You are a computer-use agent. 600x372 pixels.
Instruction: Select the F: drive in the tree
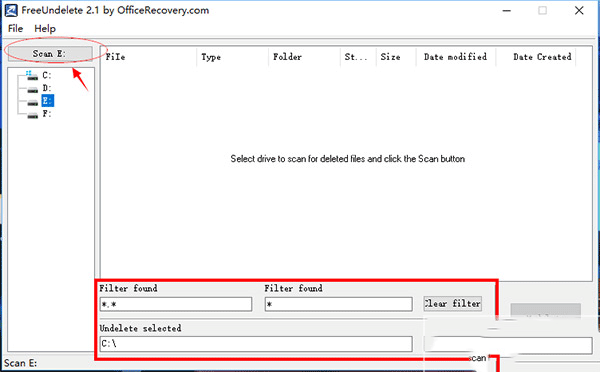pyautogui.click(x=47, y=114)
